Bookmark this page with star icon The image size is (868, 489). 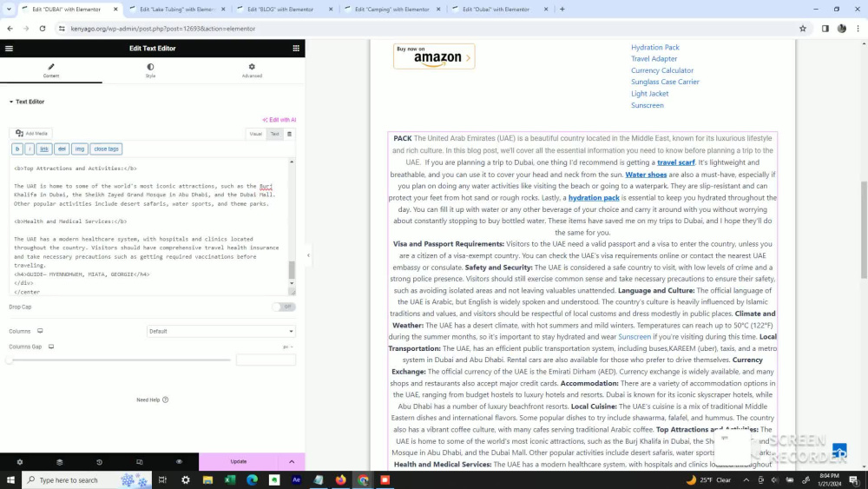coord(803,29)
